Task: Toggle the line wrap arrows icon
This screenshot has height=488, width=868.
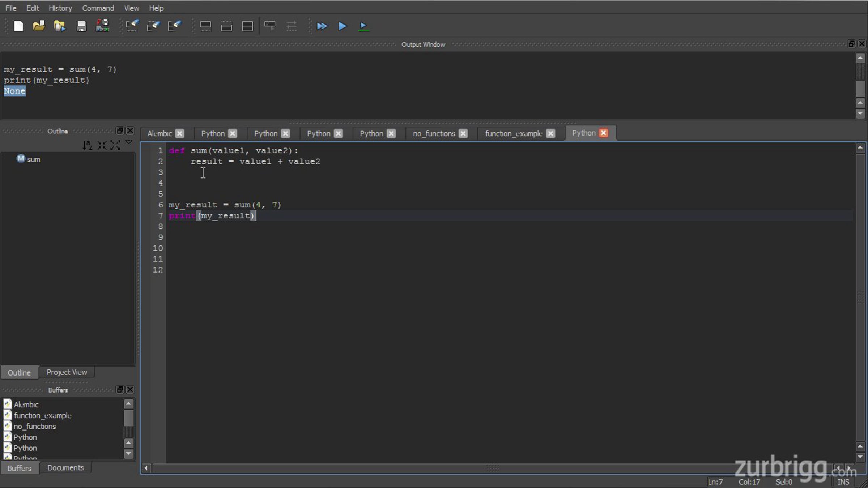Action: coord(292,26)
